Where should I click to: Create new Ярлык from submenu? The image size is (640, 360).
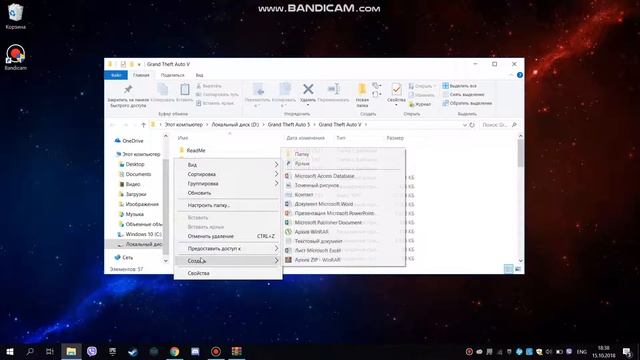tap(343, 163)
